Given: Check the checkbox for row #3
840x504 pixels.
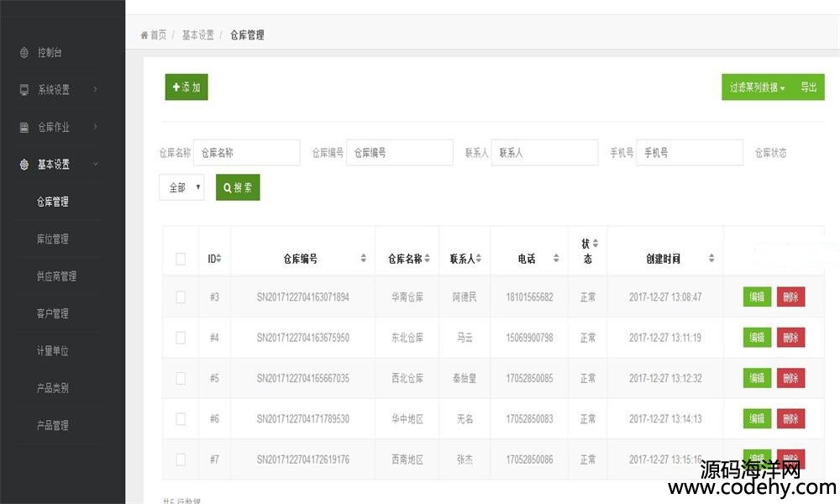Looking at the screenshot, I should [x=181, y=297].
